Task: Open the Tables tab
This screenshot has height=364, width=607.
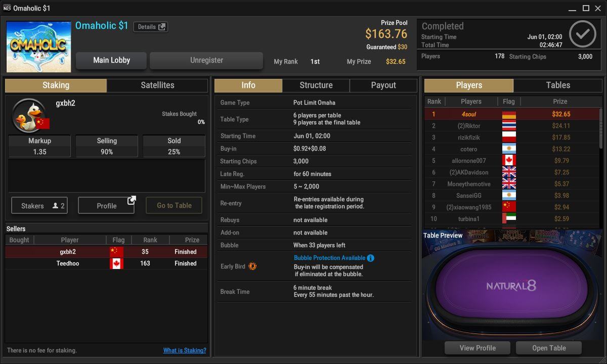Action: [x=558, y=85]
